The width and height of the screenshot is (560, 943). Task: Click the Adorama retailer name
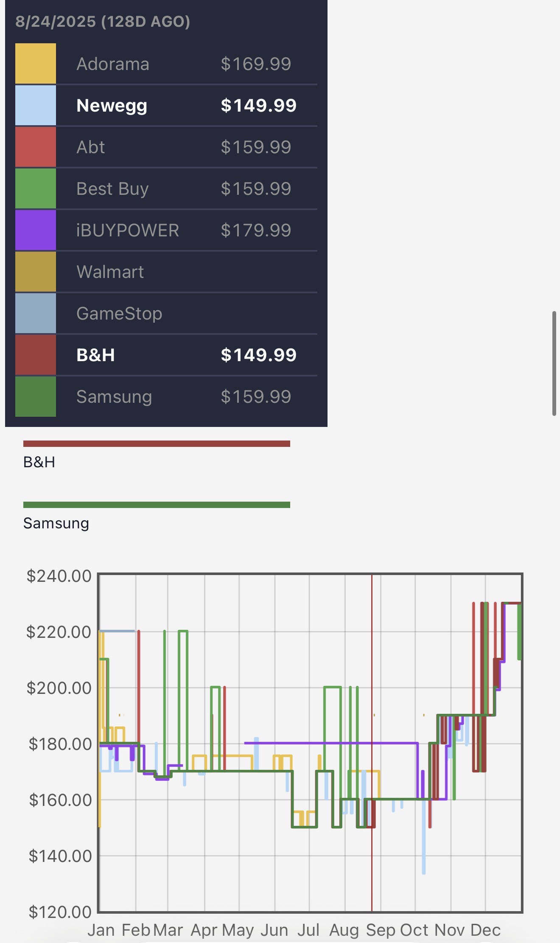[113, 64]
